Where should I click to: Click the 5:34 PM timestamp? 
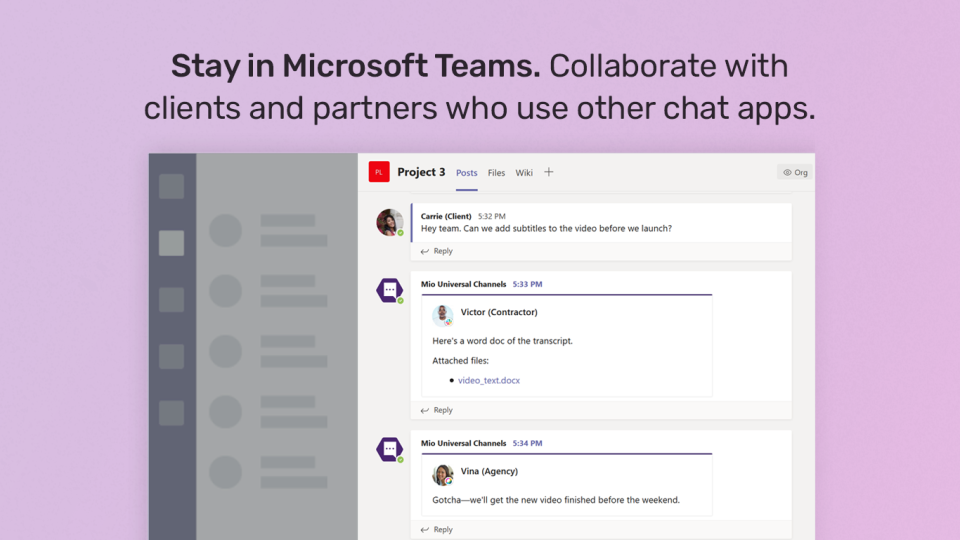527,443
